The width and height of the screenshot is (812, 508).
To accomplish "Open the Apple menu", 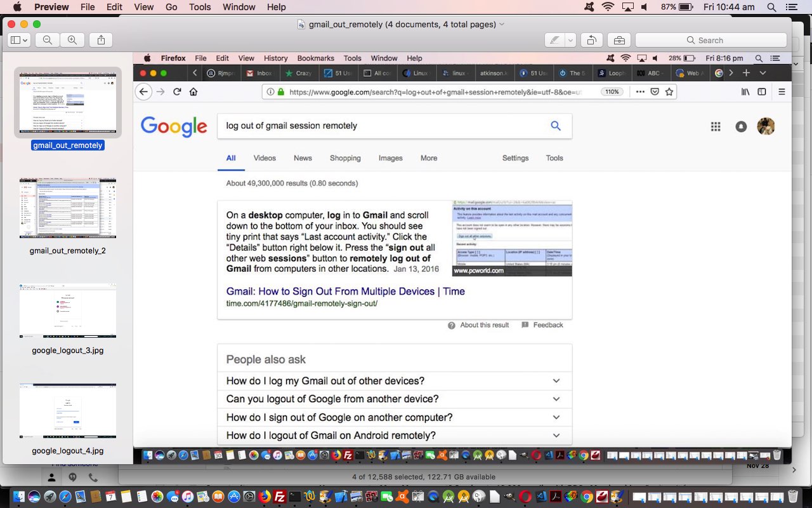I will 17,7.
